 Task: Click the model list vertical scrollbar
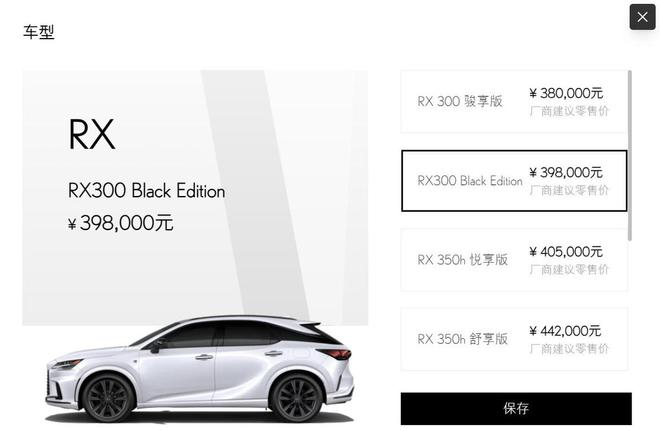630,156
